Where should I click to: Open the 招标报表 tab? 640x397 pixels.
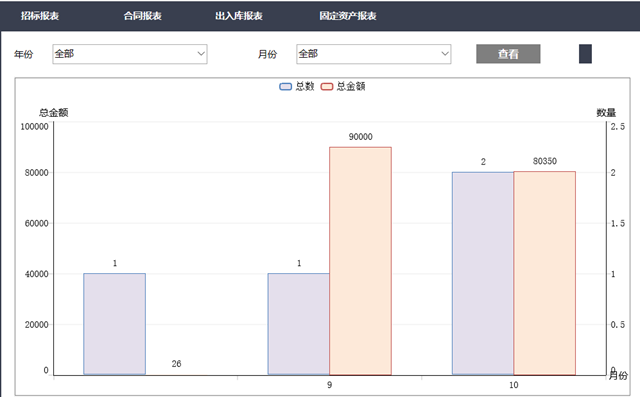[40, 16]
